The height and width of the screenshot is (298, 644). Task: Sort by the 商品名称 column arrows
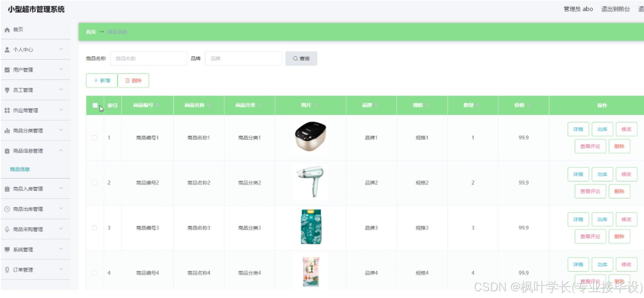click(x=209, y=105)
